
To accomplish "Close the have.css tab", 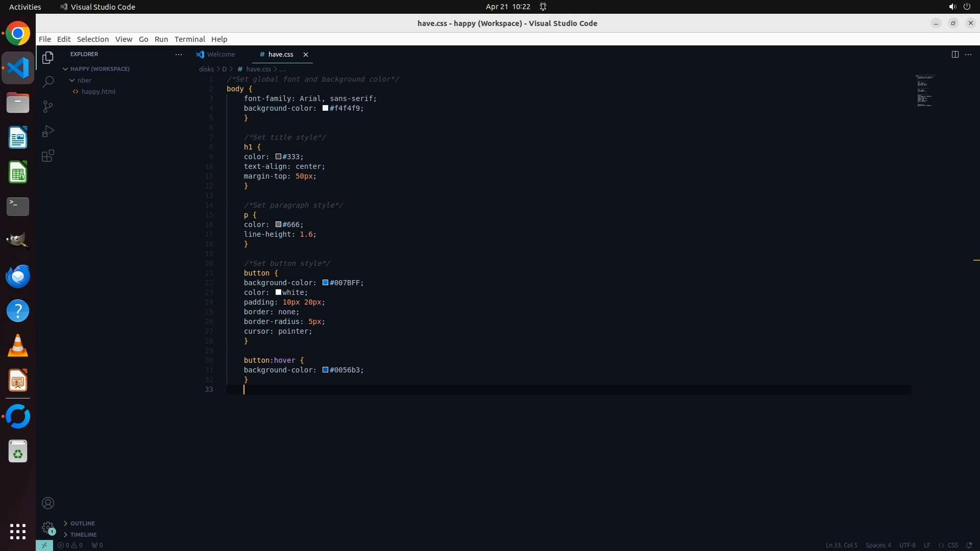I will 306,54.
